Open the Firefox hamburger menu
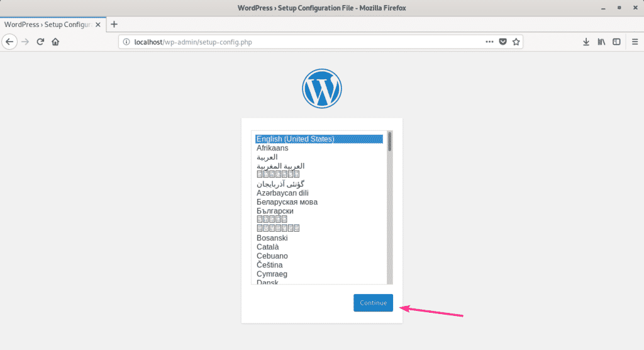Image resolution: width=644 pixels, height=350 pixels. click(x=635, y=42)
